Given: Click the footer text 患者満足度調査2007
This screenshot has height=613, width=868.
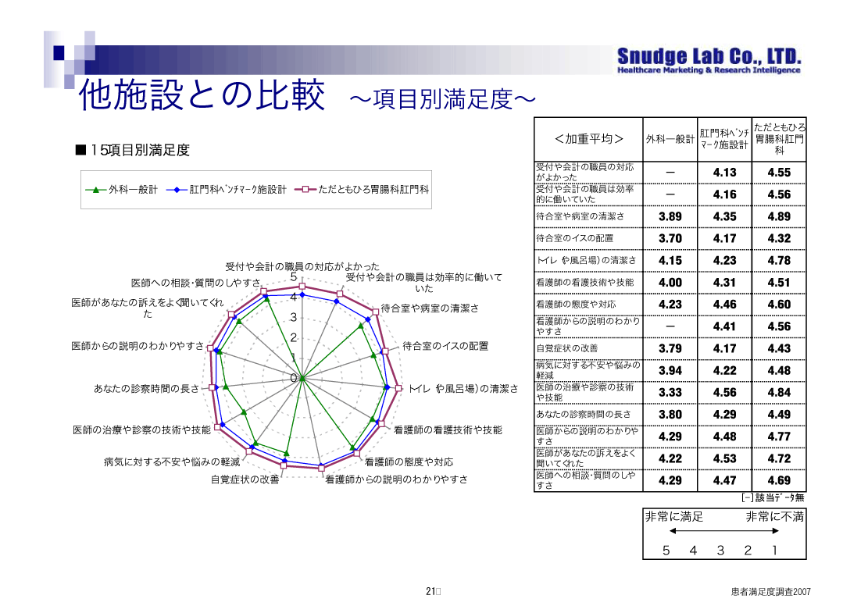Looking at the screenshot, I should click(x=770, y=592).
